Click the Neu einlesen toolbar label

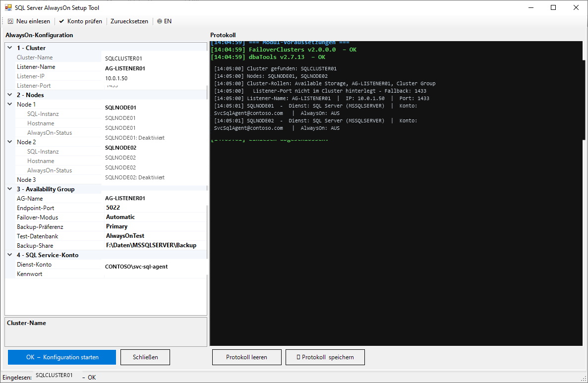pyautogui.click(x=33, y=21)
